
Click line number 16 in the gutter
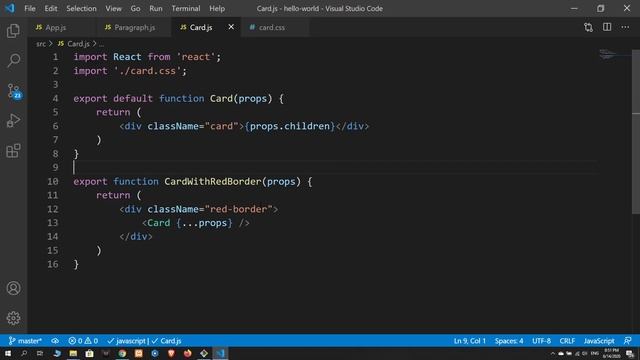pos(53,264)
